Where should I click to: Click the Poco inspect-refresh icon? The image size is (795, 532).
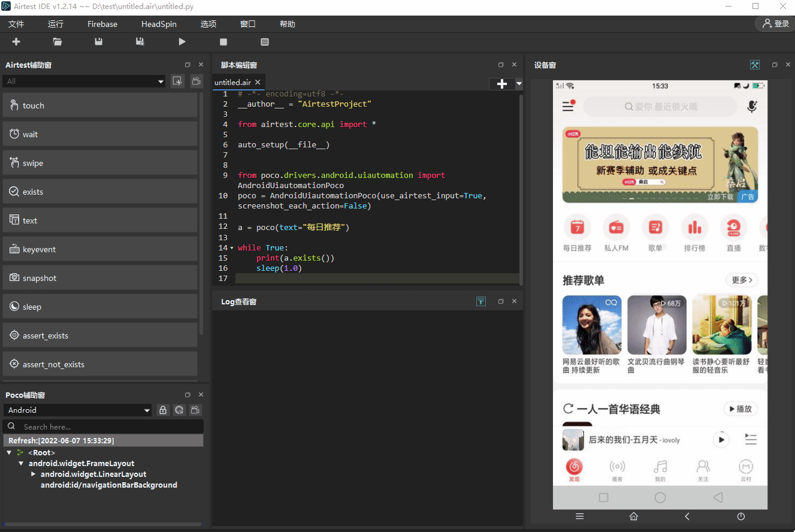179,410
